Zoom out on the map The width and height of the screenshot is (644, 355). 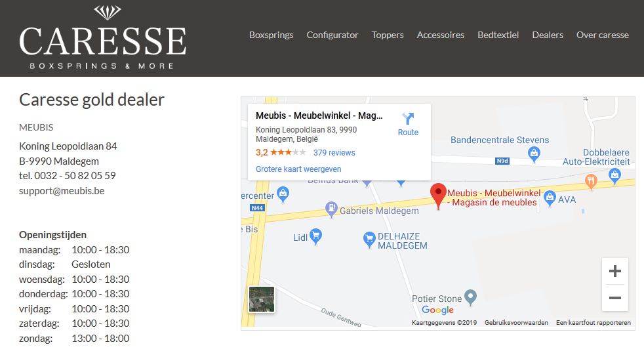pyautogui.click(x=614, y=298)
